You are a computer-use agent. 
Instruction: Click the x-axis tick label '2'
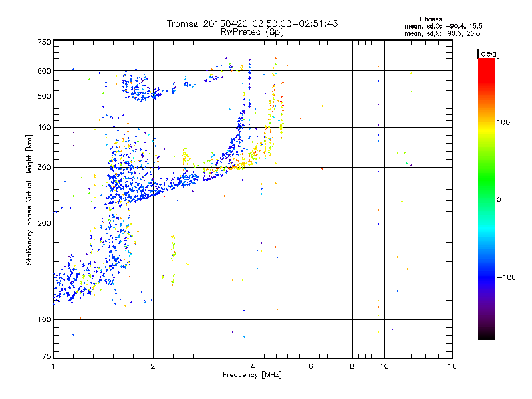click(153, 366)
